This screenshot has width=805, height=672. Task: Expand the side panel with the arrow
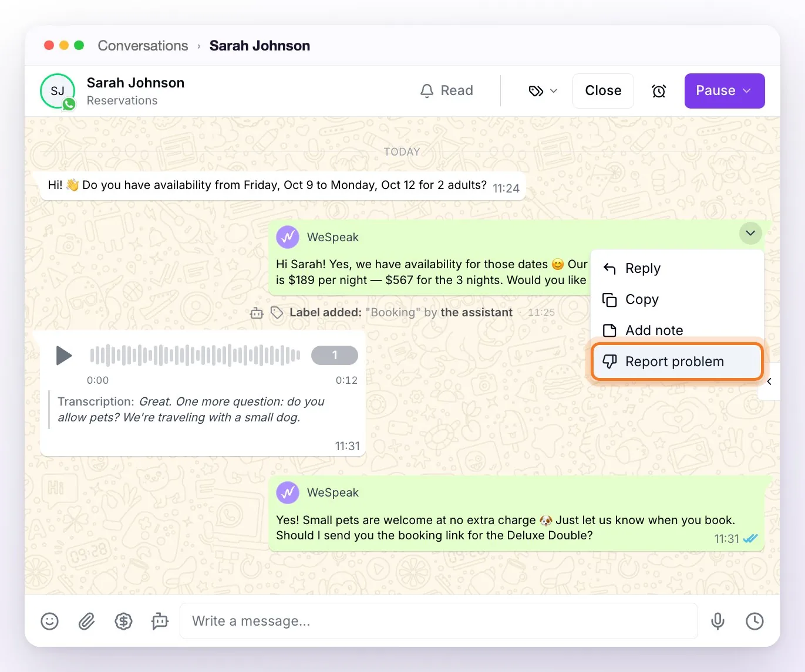(x=769, y=381)
